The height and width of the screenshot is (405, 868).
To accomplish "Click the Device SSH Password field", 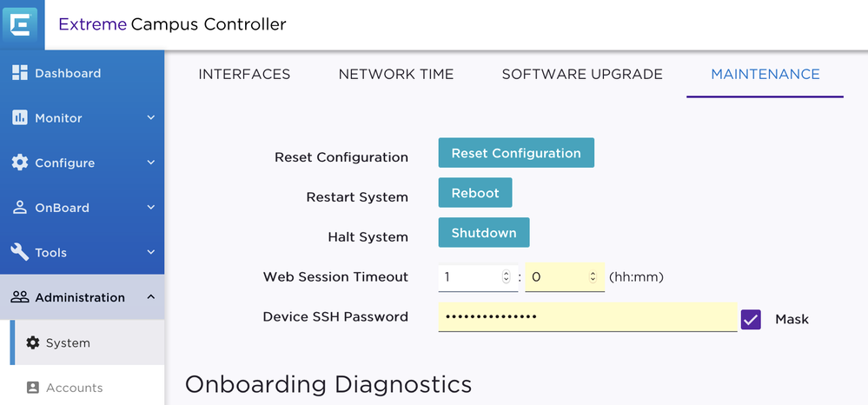I will click(587, 317).
